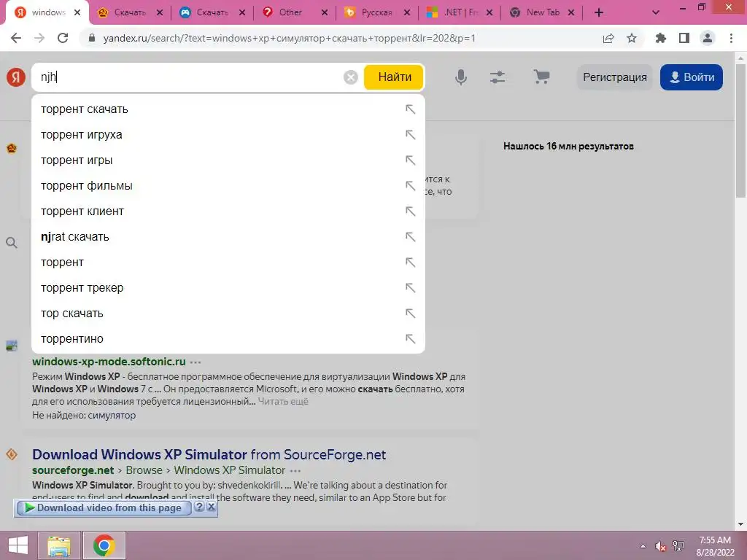Click the Chrome taskbar icon
The height and width of the screenshot is (560, 747).
pos(104,545)
